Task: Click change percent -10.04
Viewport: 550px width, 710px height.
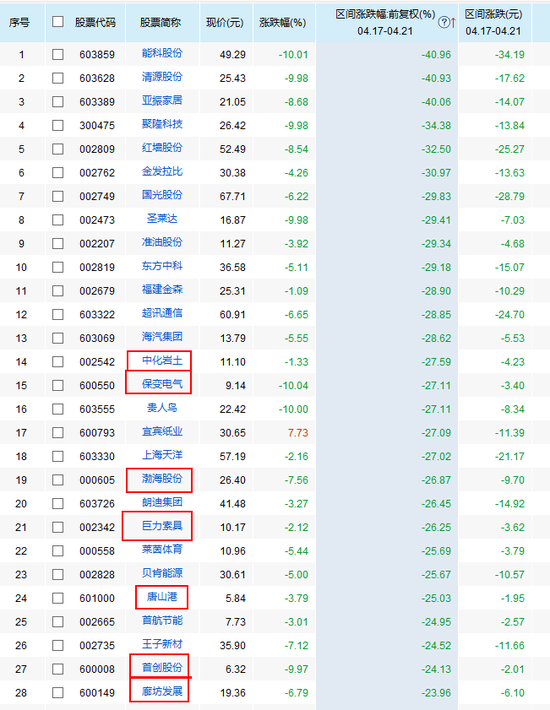Action: 293,386
